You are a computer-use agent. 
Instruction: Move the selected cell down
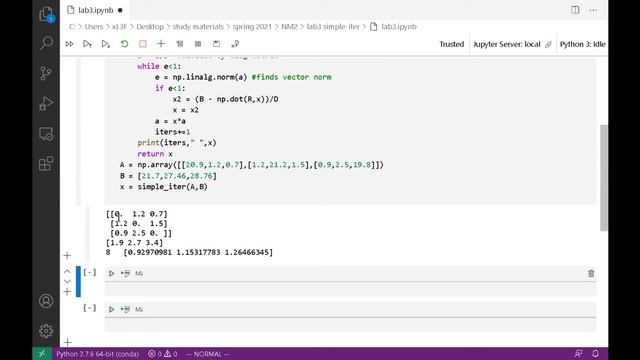coord(67,281)
